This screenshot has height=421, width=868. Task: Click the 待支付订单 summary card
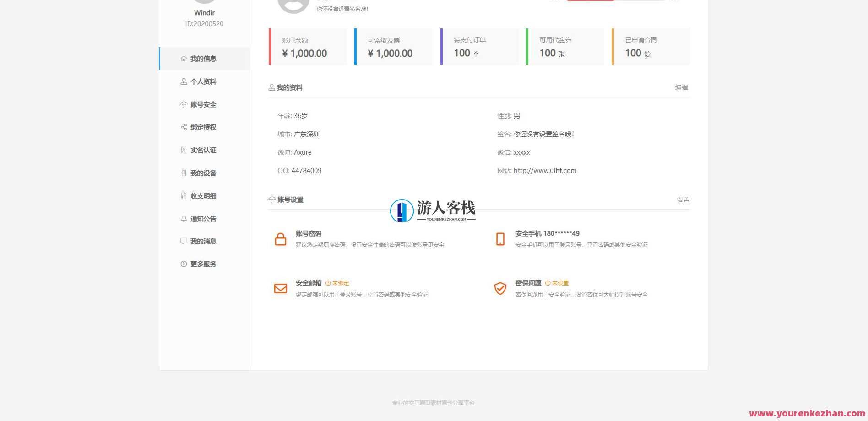coord(480,47)
